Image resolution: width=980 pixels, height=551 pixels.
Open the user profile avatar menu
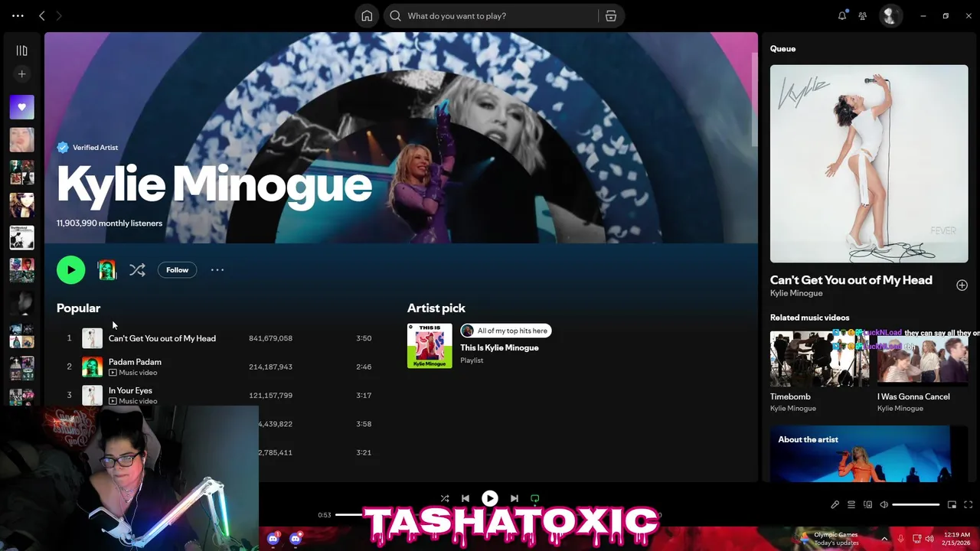[x=890, y=15]
